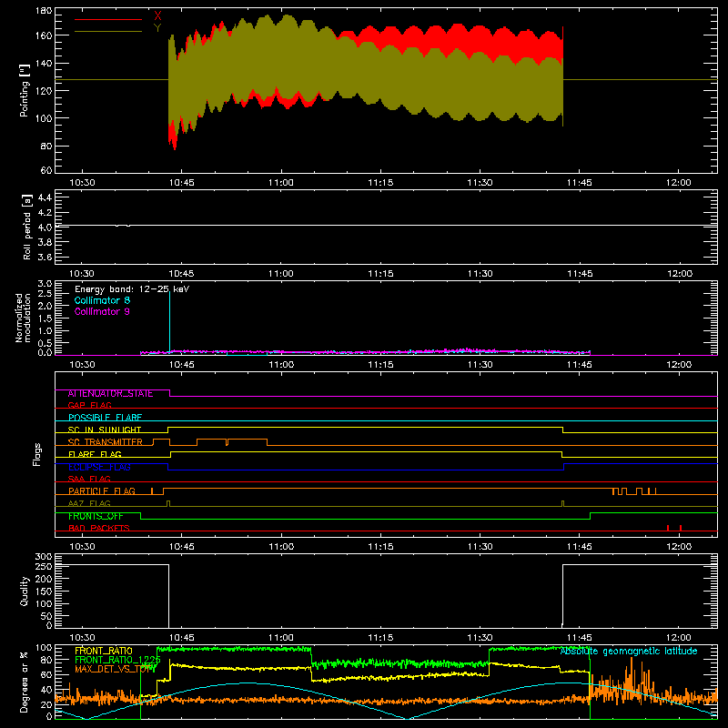The height and width of the screenshot is (728, 728).
Task: Click the 'Roll period [s]' axis title
Action: [26, 227]
